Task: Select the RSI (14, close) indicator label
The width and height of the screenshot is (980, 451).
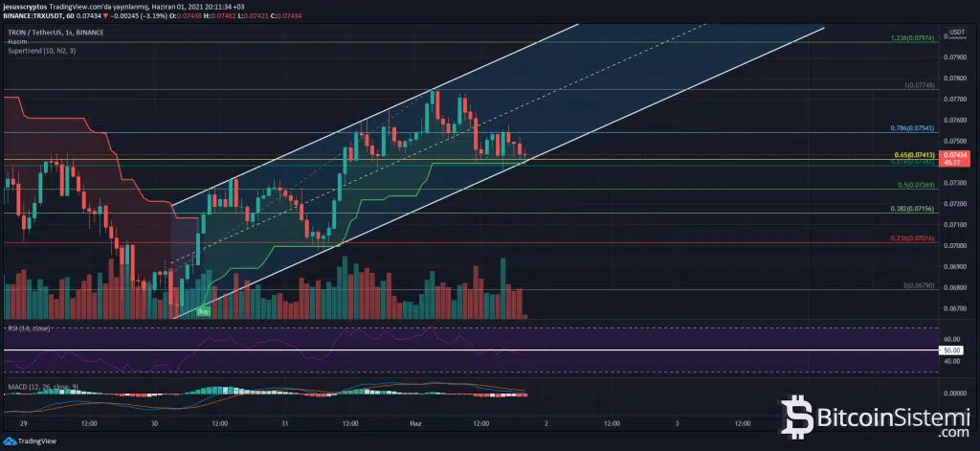Action: coord(30,328)
